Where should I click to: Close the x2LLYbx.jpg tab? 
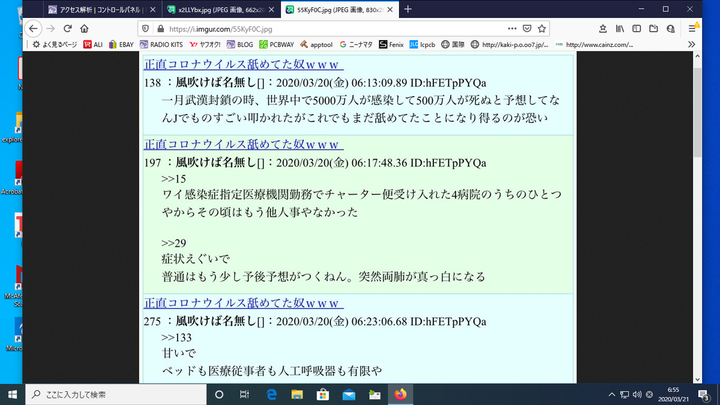pyautogui.click(x=271, y=9)
